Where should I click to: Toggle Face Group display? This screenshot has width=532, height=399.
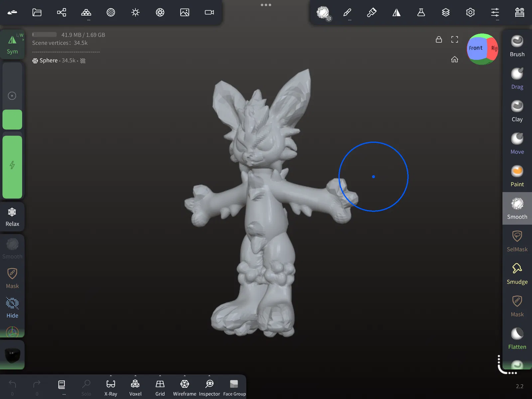pos(234,387)
